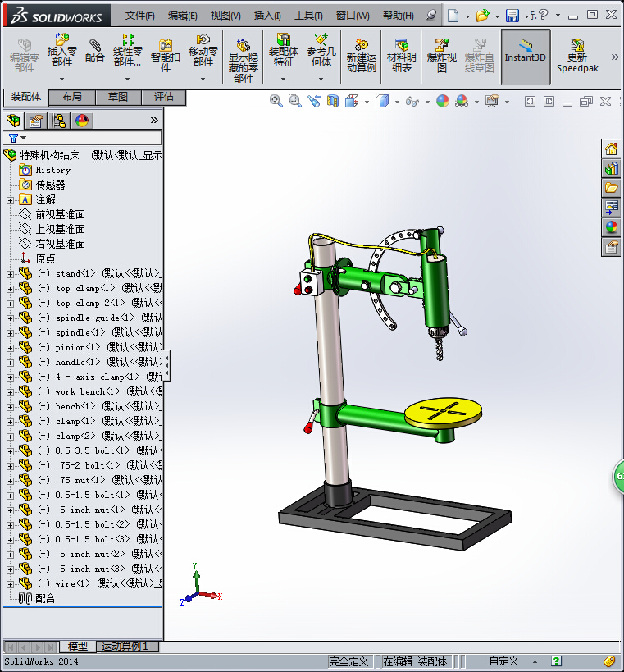Expand the work bench<1> node

click(11, 392)
